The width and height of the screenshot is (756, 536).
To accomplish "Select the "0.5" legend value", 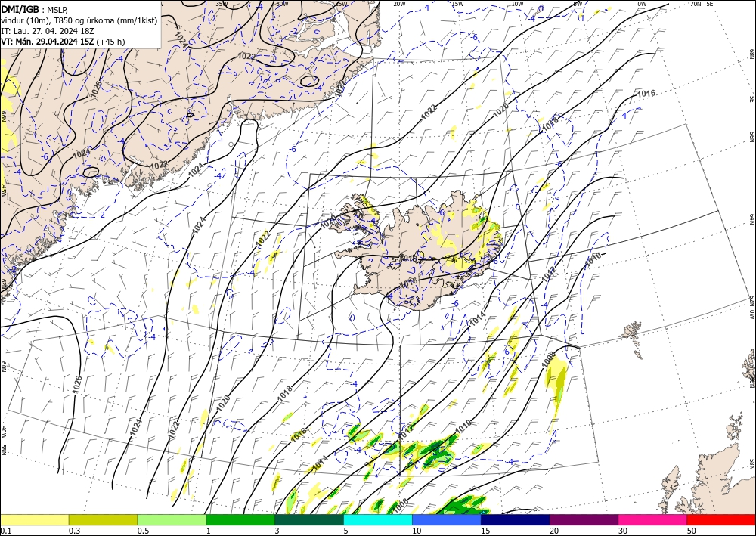I will (x=143, y=531).
